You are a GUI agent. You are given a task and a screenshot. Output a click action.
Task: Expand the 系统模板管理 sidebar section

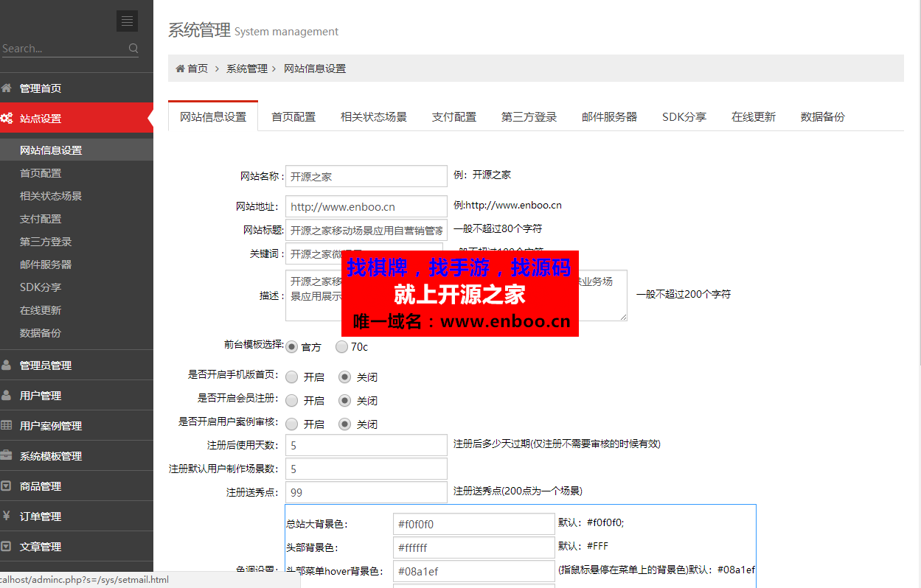click(77, 455)
